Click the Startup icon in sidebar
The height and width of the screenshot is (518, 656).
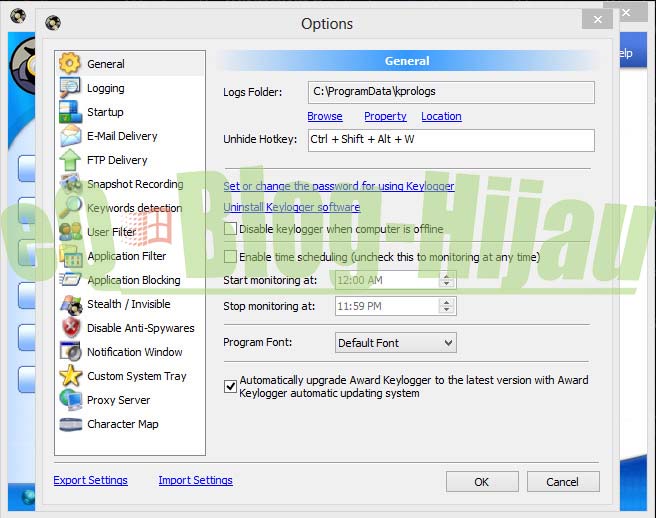(70, 112)
